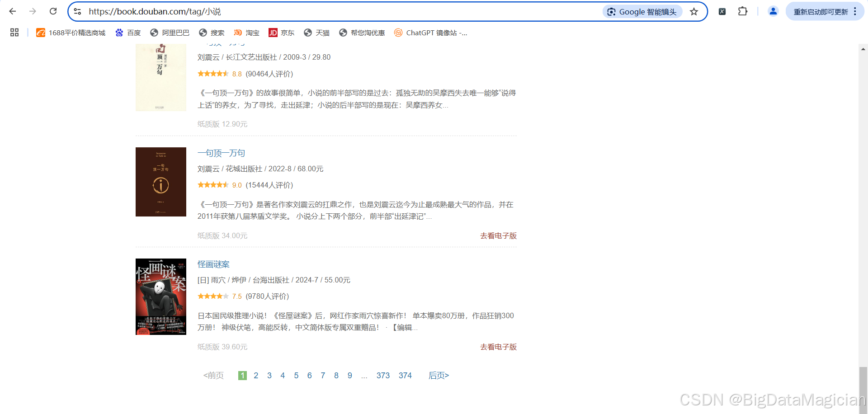Open the apps grid icon in bookmarks bar
The width and height of the screenshot is (868, 414).
[14, 33]
